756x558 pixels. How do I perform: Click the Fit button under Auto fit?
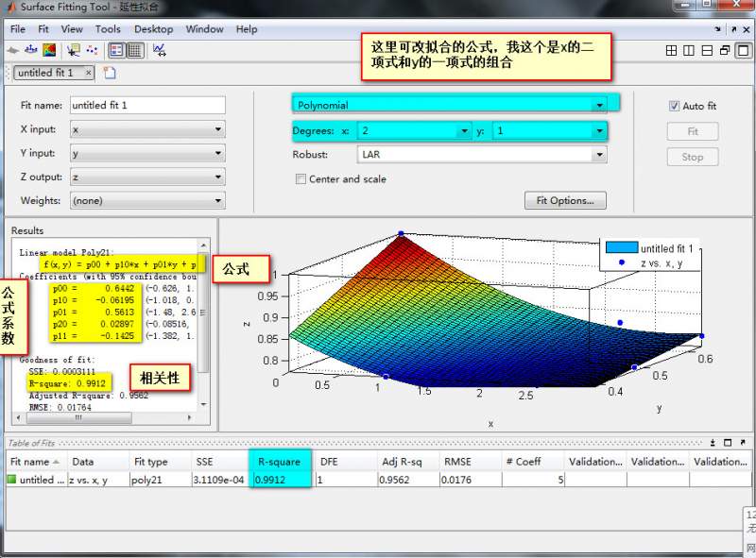(x=693, y=131)
